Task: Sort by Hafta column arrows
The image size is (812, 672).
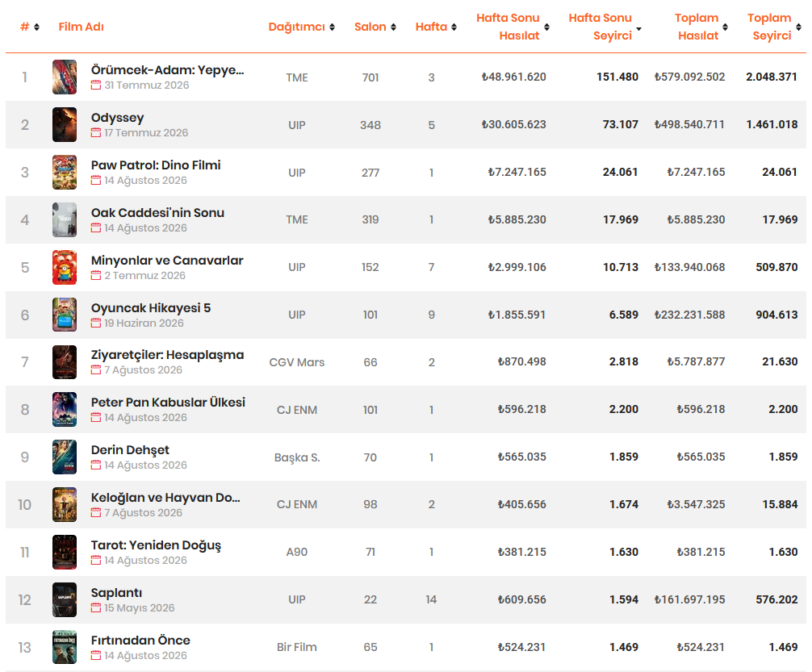Action: click(454, 27)
